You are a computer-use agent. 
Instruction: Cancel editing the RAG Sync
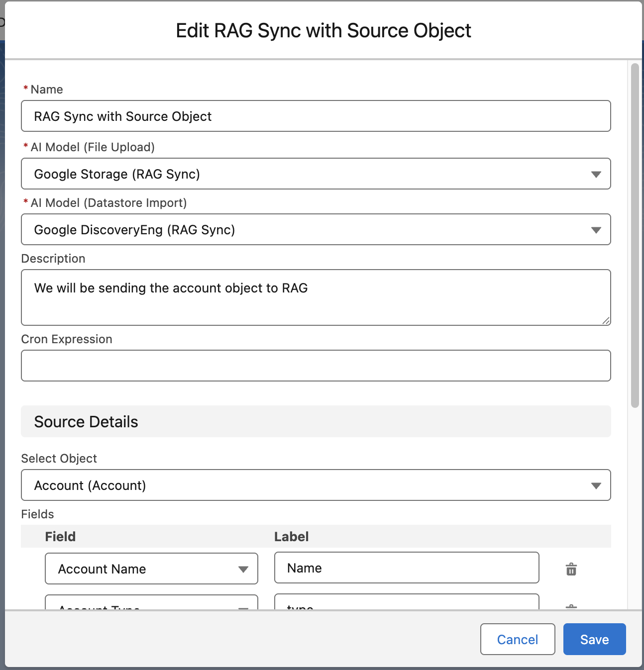(x=517, y=640)
